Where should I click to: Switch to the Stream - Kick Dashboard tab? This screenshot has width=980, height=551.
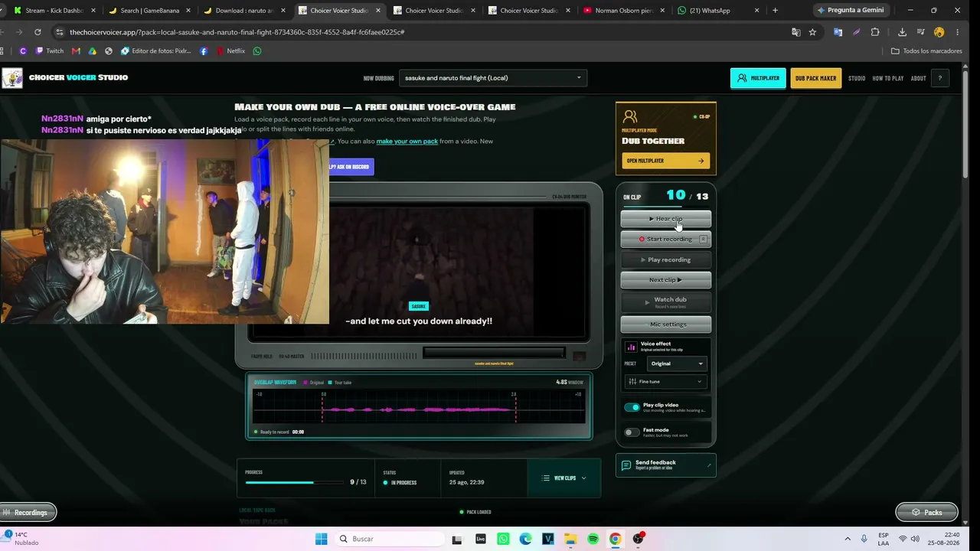[54, 11]
